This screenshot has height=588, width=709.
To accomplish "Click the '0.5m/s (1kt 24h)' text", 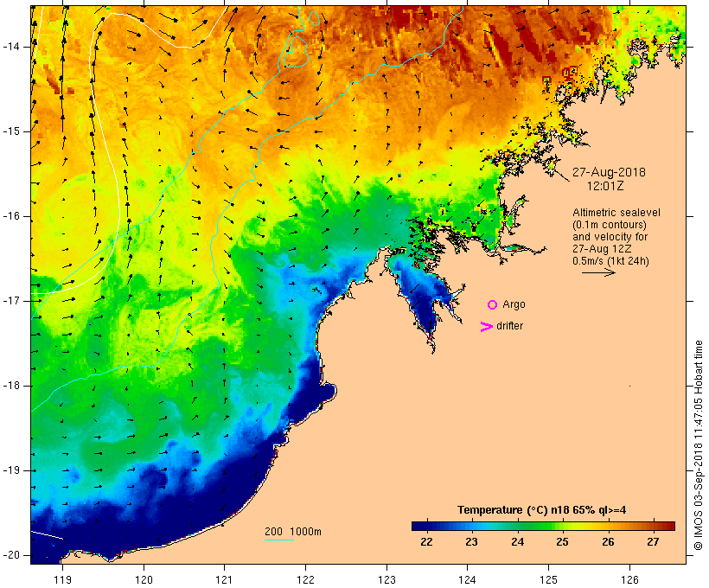I will coord(610,261).
